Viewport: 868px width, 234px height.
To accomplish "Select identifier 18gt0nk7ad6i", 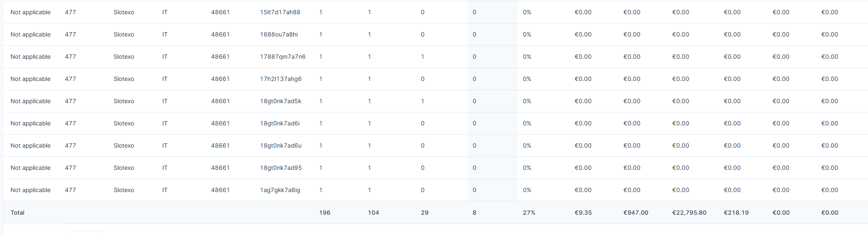I will (x=280, y=123).
